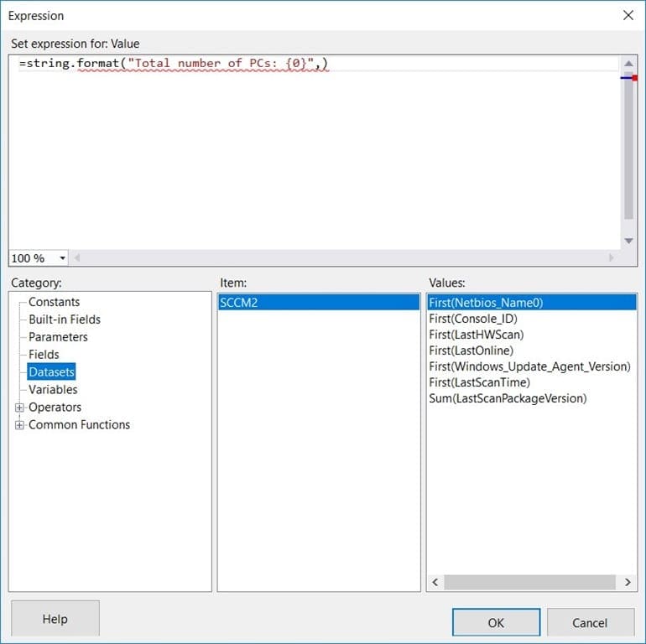Click the Help button
Image resolution: width=646 pixels, height=644 pixels.
tap(55, 619)
